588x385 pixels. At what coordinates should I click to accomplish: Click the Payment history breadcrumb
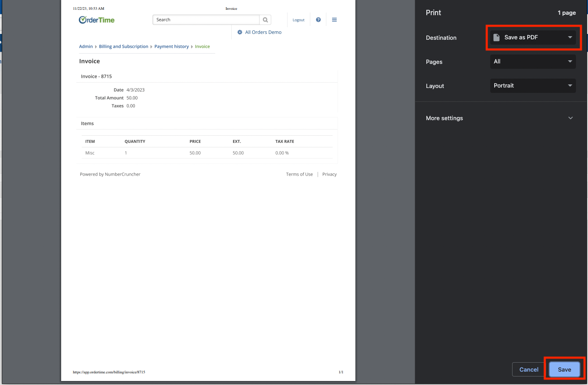click(x=172, y=46)
